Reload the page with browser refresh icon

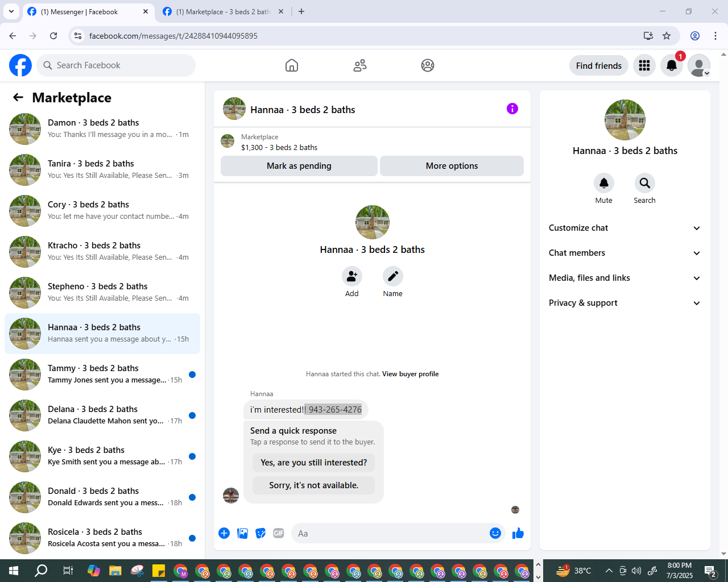tap(53, 36)
